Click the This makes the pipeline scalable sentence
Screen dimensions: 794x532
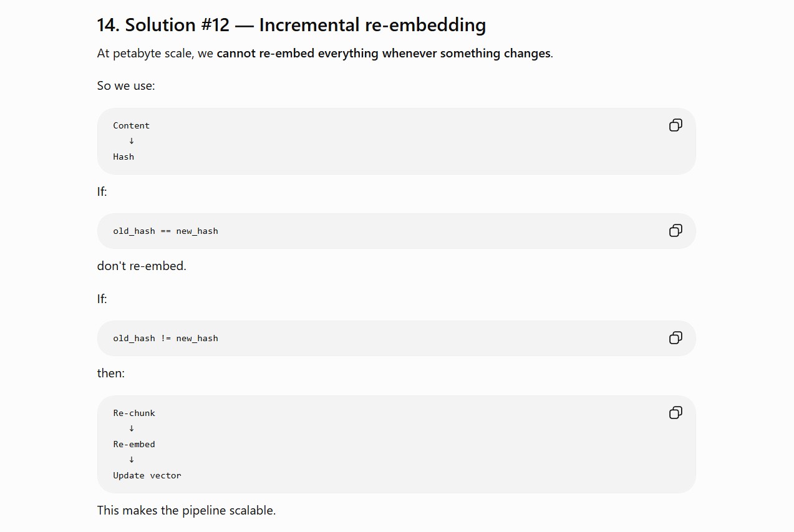pos(186,510)
